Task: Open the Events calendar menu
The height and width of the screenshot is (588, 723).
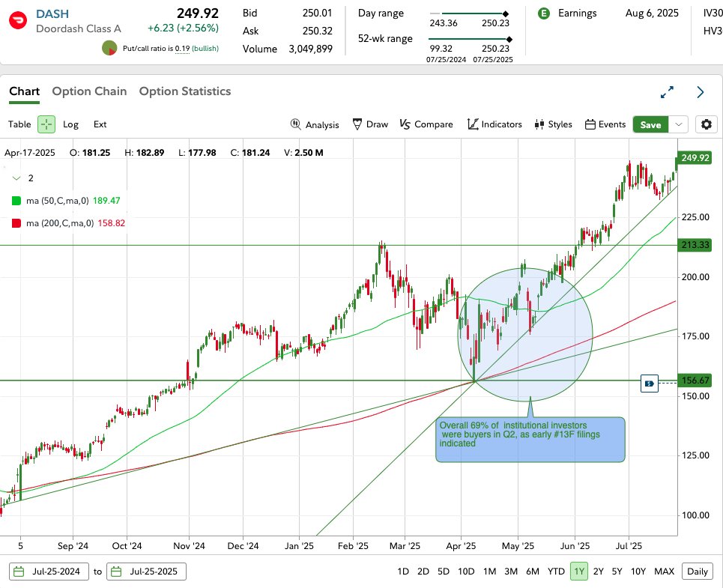Action: coord(605,124)
